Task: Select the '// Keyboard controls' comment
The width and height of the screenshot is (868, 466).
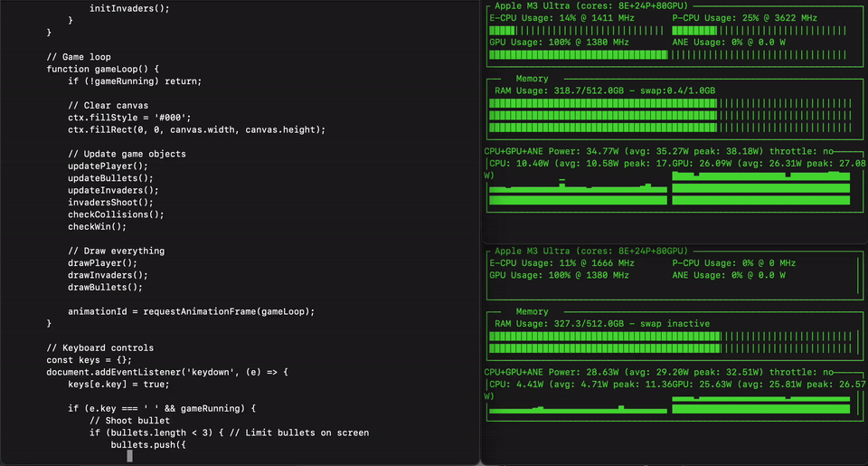Action: click(99, 348)
